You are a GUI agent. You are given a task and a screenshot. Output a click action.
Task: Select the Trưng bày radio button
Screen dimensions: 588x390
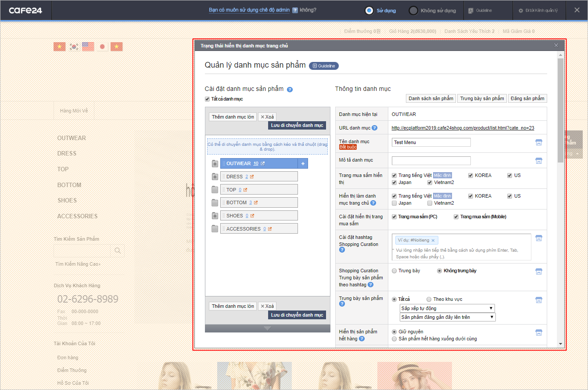(394, 271)
